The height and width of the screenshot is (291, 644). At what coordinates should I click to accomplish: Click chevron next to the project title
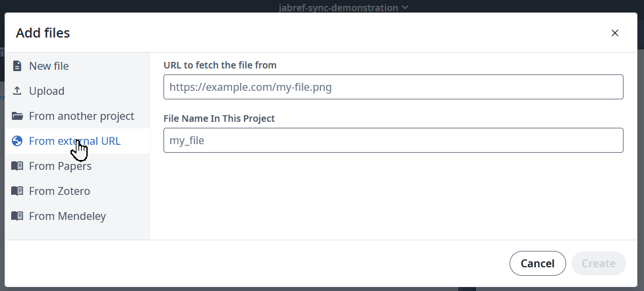[405, 8]
